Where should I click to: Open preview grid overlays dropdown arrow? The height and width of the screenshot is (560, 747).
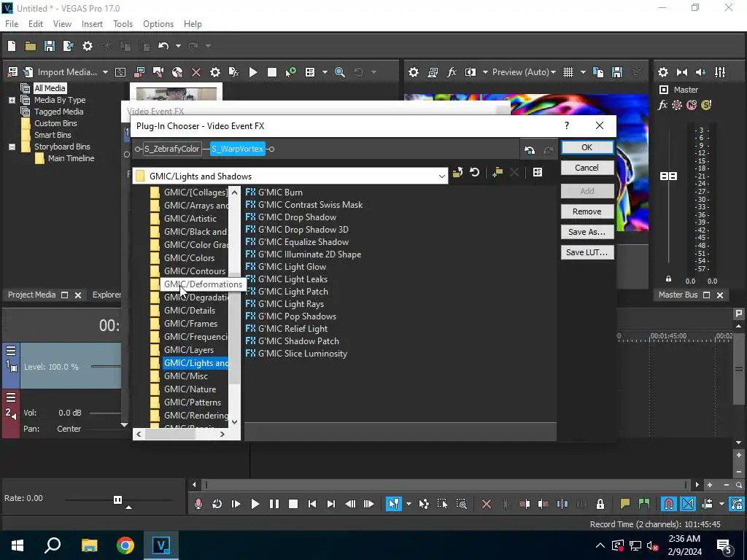583,72
